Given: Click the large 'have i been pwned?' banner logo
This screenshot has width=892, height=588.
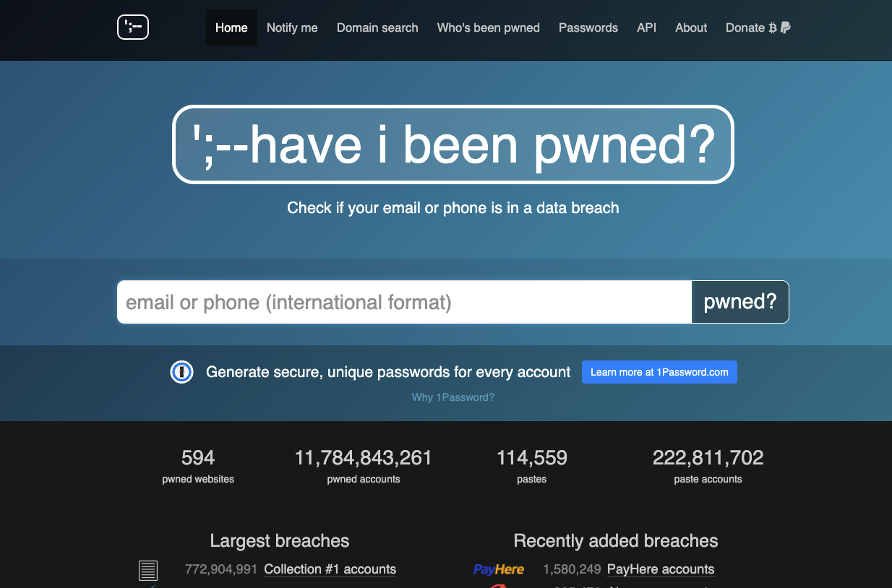Looking at the screenshot, I should pyautogui.click(x=453, y=144).
